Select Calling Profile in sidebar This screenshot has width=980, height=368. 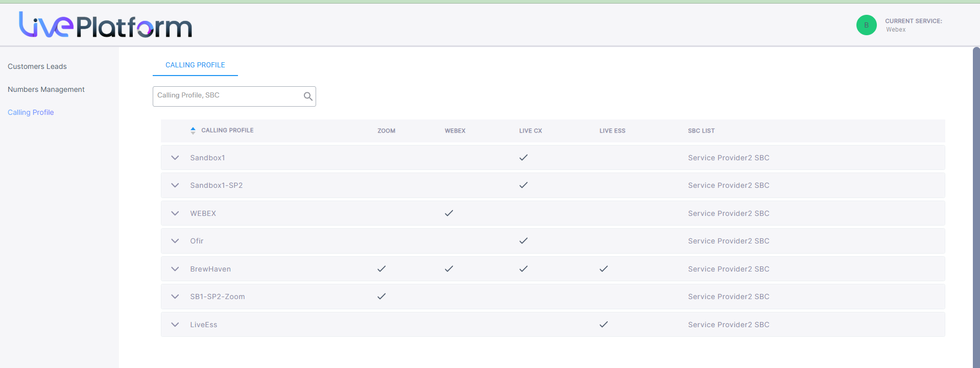tap(31, 112)
